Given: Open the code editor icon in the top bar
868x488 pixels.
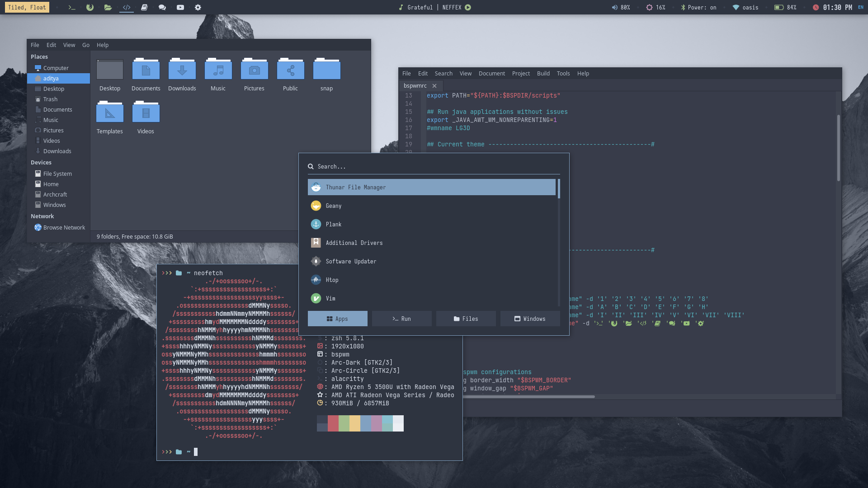Looking at the screenshot, I should click(127, 7).
